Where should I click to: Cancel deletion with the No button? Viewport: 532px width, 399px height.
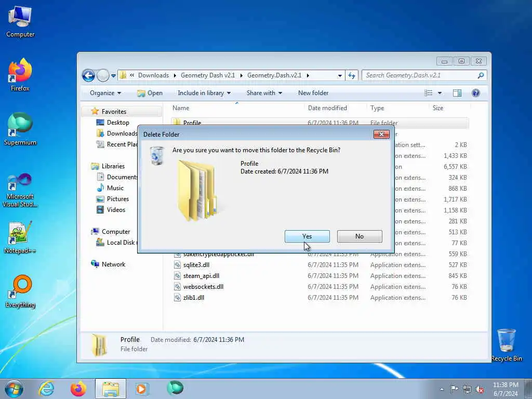pyautogui.click(x=360, y=236)
